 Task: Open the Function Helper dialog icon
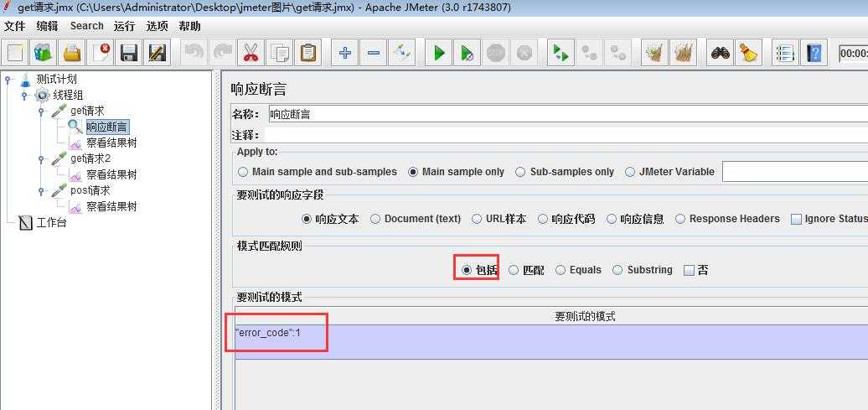[x=785, y=53]
